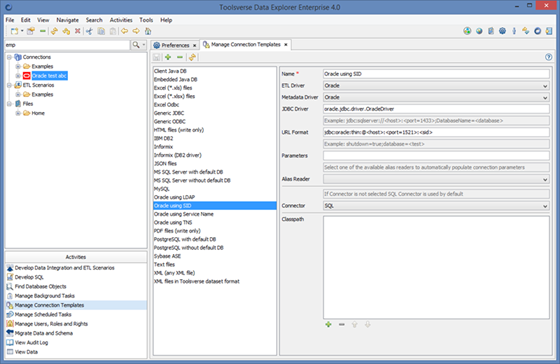The image size is (560, 364).
Task: Go back with the left yellow arrow
Action: (x=124, y=31)
